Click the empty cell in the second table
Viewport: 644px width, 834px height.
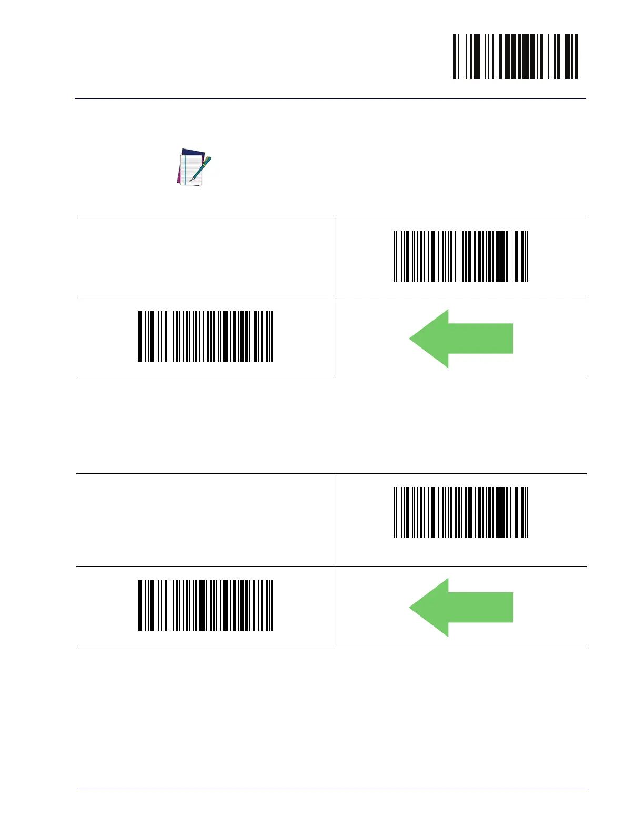point(205,520)
